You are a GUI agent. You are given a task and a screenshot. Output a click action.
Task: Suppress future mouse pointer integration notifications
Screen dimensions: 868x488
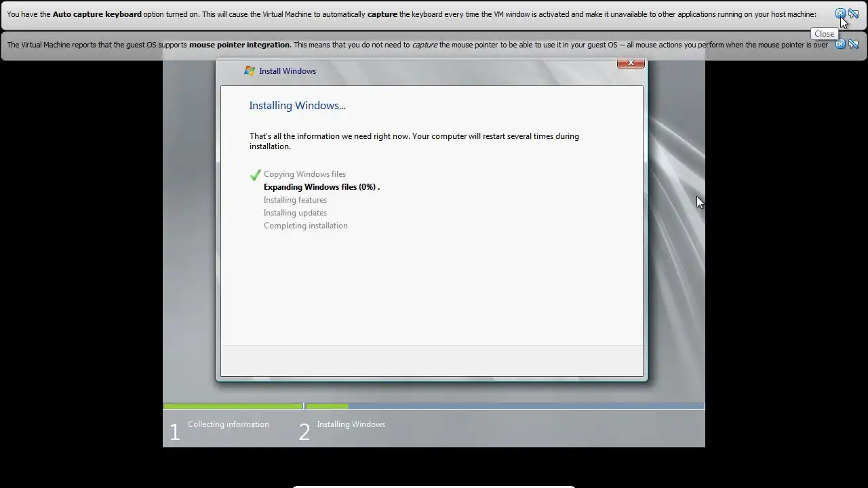point(854,44)
